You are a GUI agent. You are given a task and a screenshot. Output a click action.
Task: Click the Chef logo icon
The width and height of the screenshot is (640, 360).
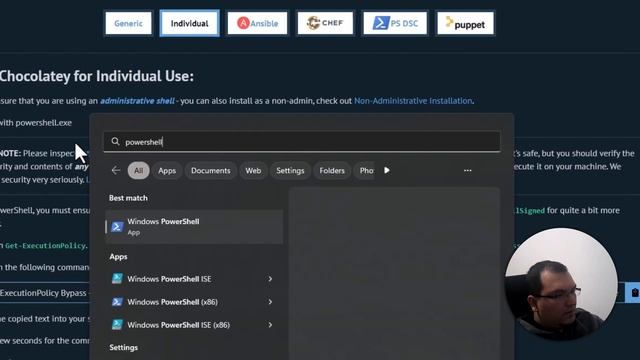(313, 23)
